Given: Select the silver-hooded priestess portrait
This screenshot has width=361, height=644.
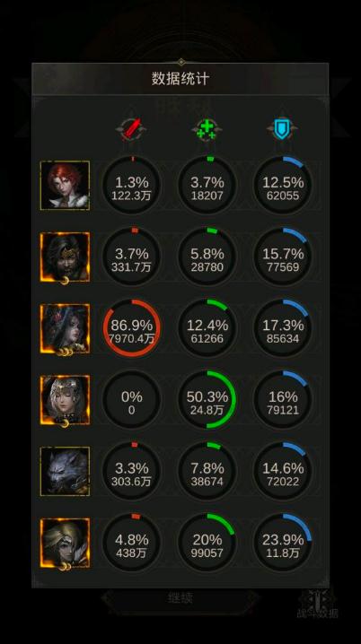Looking at the screenshot, I should tap(65, 400).
